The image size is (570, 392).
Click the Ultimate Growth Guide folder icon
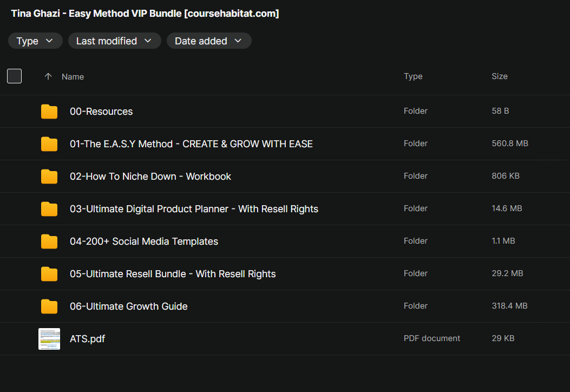click(49, 306)
